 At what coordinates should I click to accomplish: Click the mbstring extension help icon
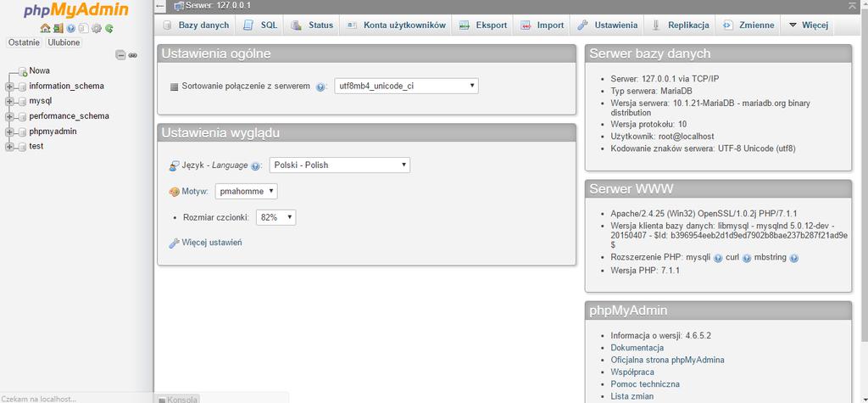point(794,258)
